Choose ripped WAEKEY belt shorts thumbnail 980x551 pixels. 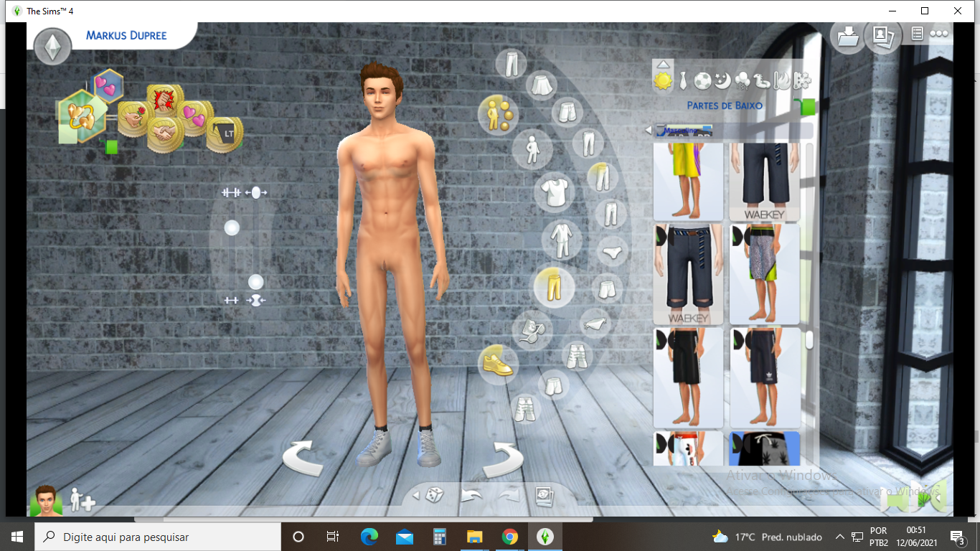click(689, 274)
